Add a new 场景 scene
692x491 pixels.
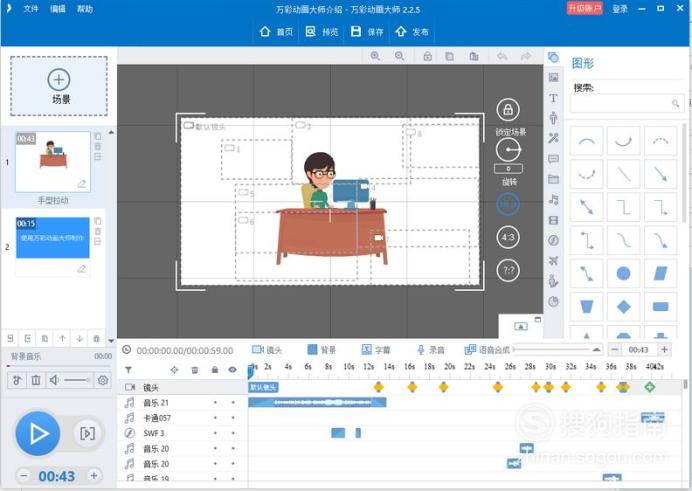pyautogui.click(x=59, y=86)
